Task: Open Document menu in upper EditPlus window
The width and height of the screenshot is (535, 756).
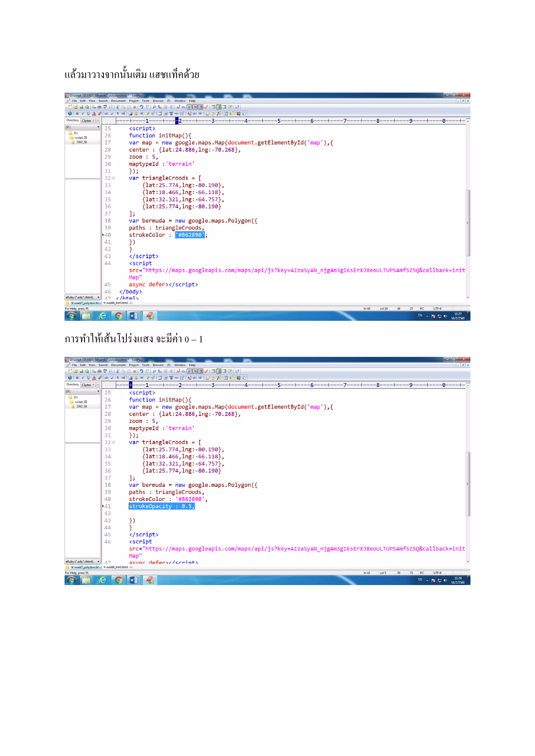Action: (118, 101)
